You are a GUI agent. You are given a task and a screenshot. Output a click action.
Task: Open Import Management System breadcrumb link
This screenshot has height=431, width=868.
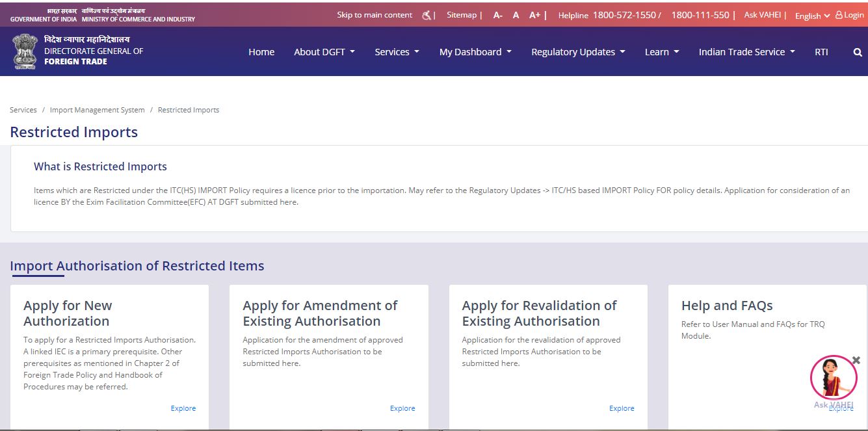97,109
